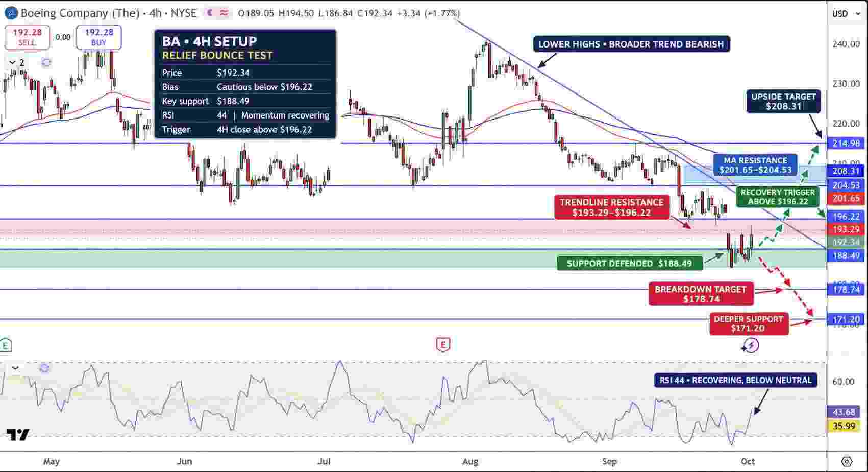The height and width of the screenshot is (472, 868).
Task: Open the earnings marker E near late July
Action: coord(443,345)
